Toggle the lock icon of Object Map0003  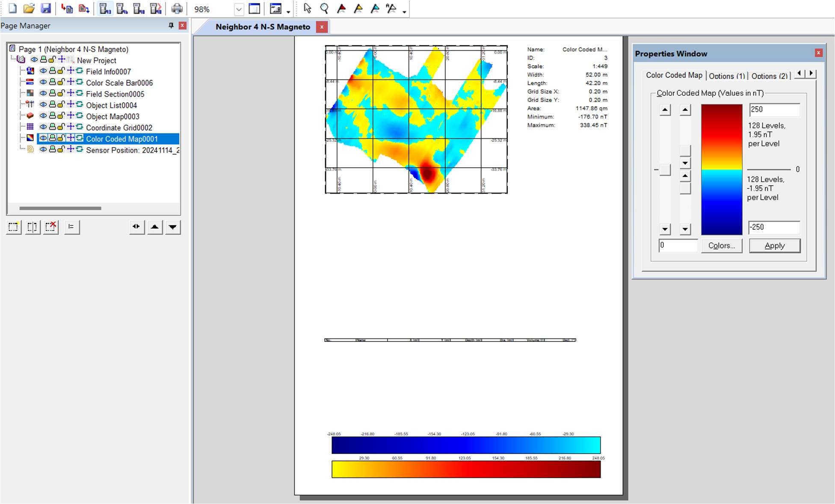(x=61, y=116)
